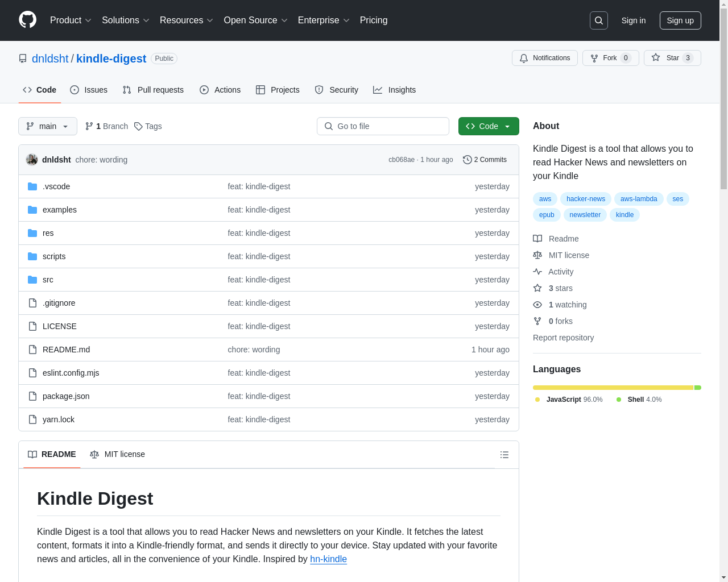Click the star icon beside 3 stars

tap(537, 288)
